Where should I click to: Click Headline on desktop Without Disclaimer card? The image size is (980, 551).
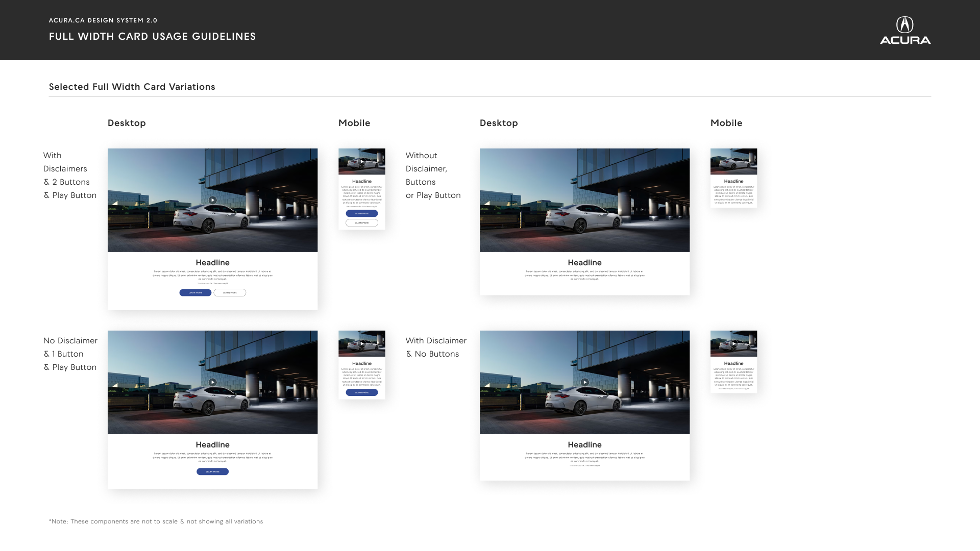click(585, 263)
